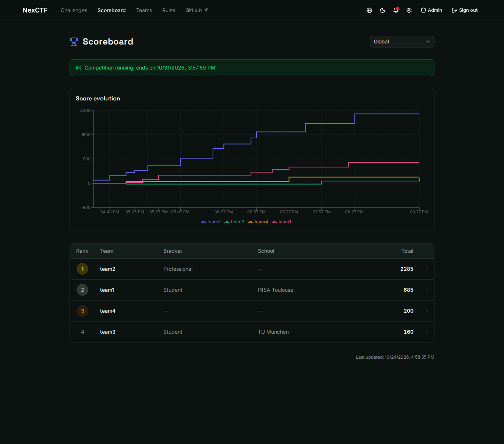Select team2 team name

[108, 269]
